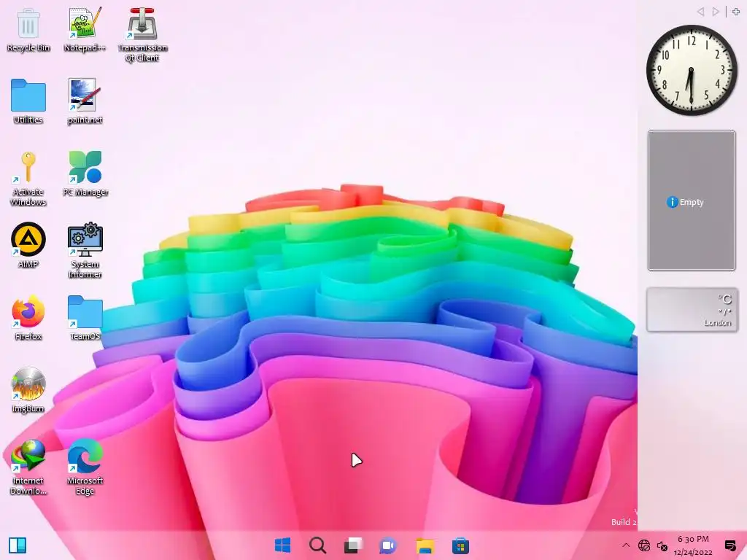This screenshot has width=747, height=560.
Task: Open the Utilities folder
Action: [x=28, y=101]
